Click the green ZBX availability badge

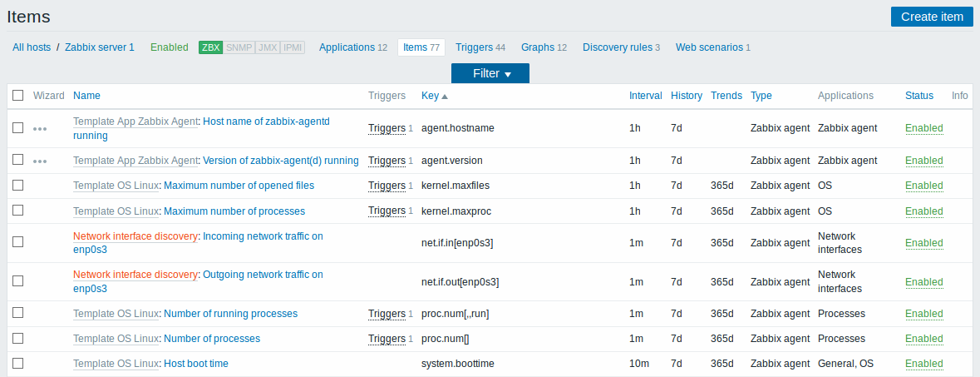[210, 47]
